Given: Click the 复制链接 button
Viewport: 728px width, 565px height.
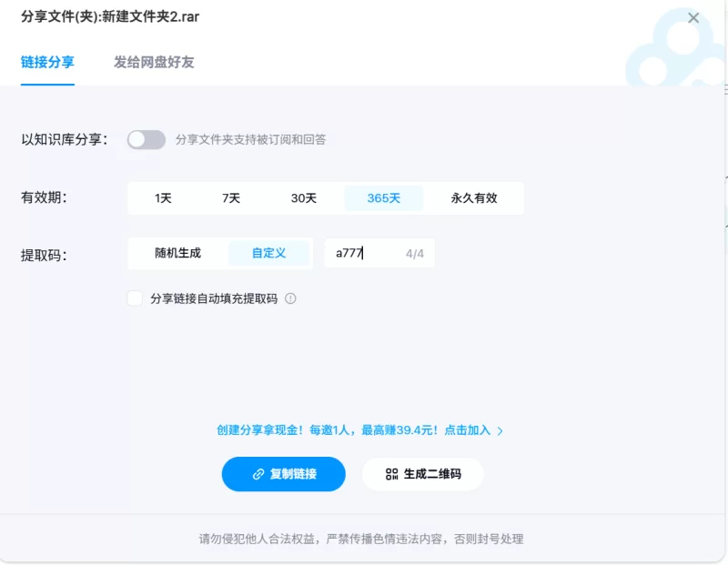Looking at the screenshot, I should [x=284, y=474].
